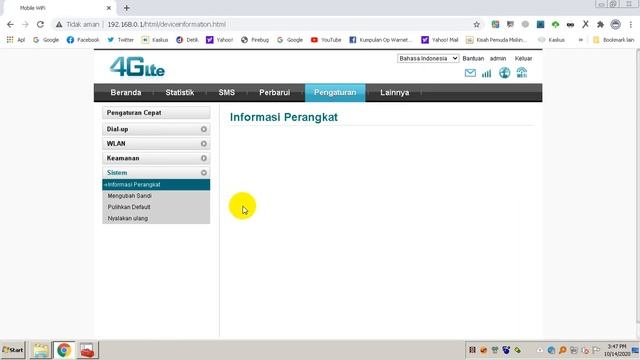Open the Yahoo! Mail bookmark
The height and width of the screenshot is (360, 640).
coord(440,40)
